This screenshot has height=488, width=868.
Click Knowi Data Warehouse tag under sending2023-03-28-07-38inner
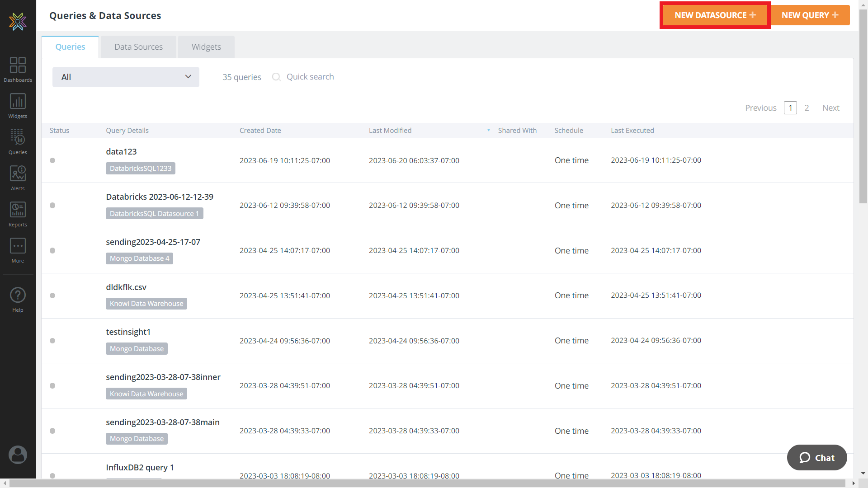click(x=146, y=394)
